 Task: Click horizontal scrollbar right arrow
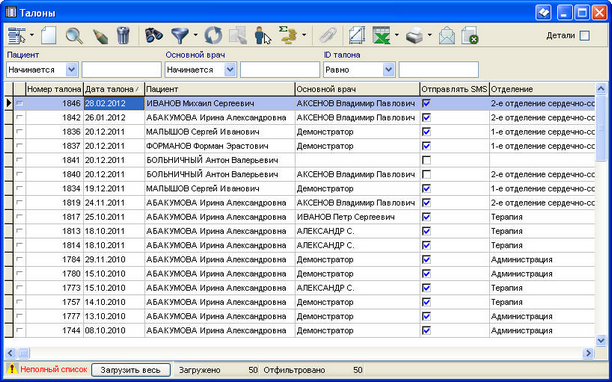coord(587,354)
